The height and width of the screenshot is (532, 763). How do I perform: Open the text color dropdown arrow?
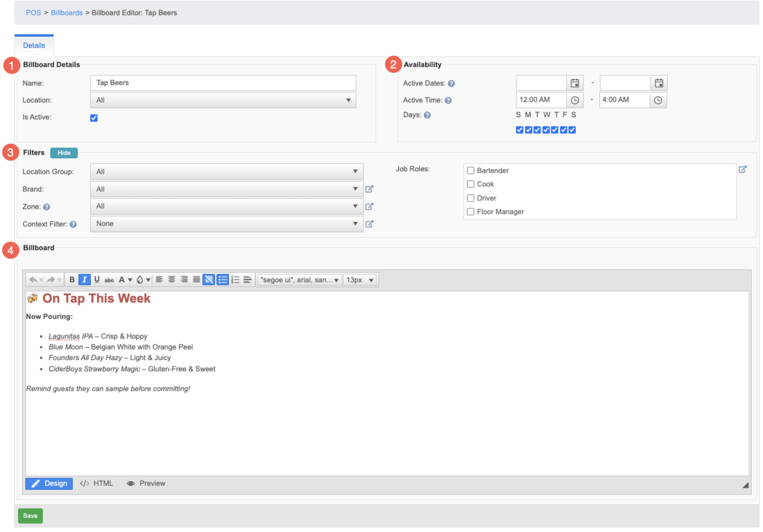tap(130, 280)
